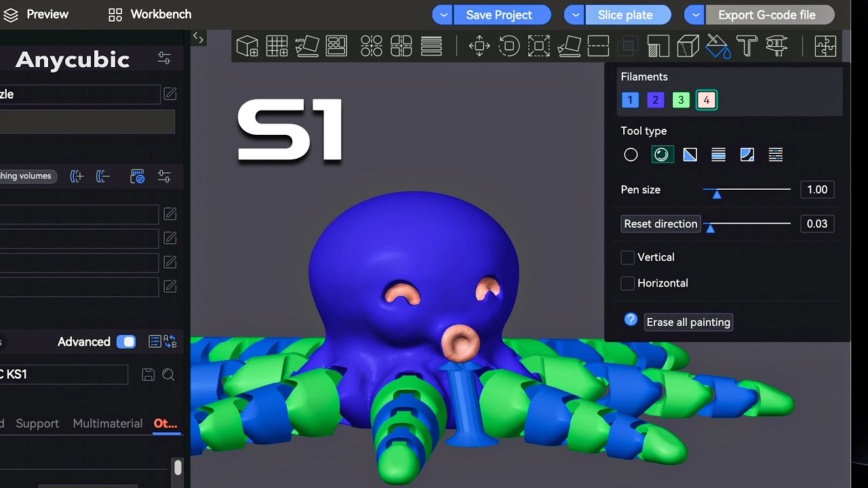Click the Arrange all objects icon
This screenshot has height=488, width=868.
pyautogui.click(x=336, y=46)
